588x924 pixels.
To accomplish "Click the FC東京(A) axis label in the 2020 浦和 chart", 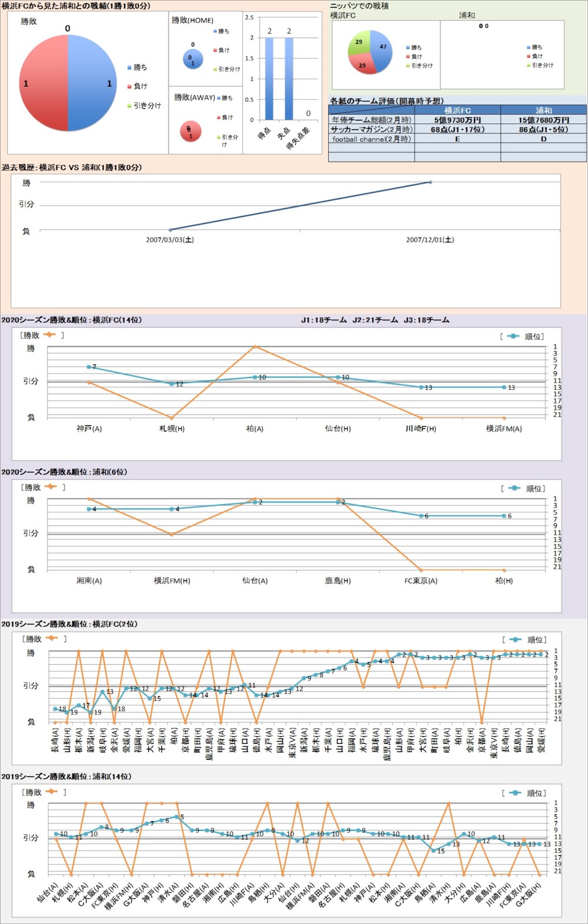I will 420,581.
